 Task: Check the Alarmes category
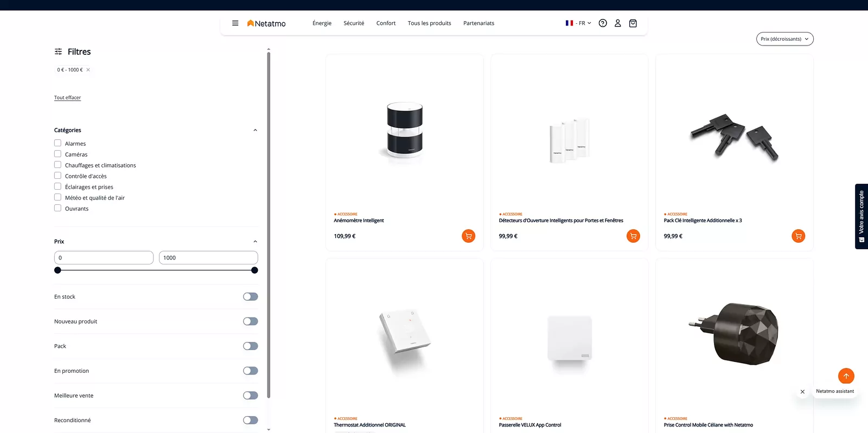(58, 143)
